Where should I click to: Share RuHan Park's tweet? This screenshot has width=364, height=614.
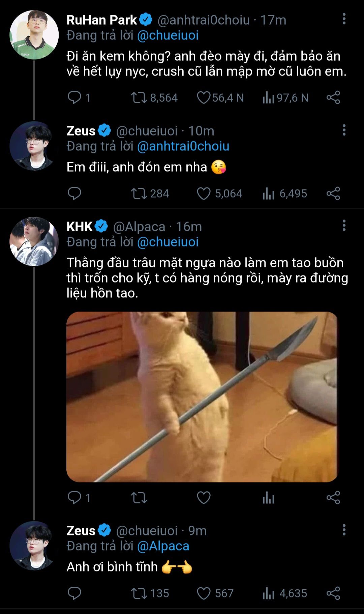click(x=333, y=98)
